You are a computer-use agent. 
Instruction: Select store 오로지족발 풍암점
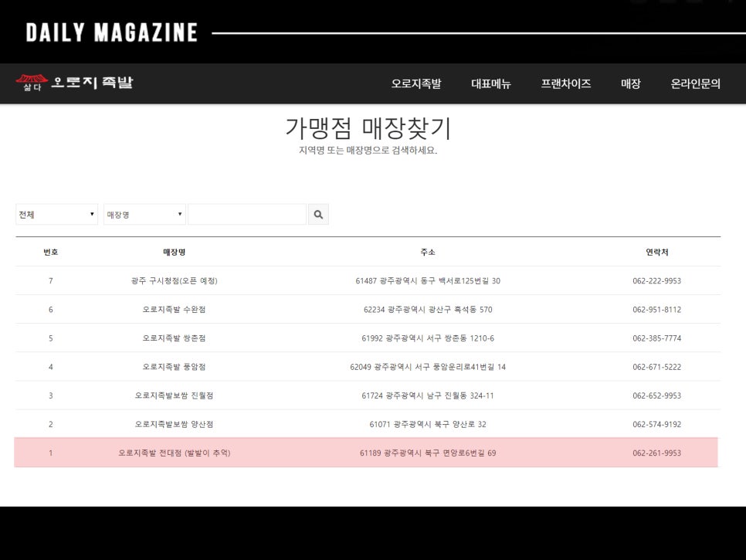[174, 367]
